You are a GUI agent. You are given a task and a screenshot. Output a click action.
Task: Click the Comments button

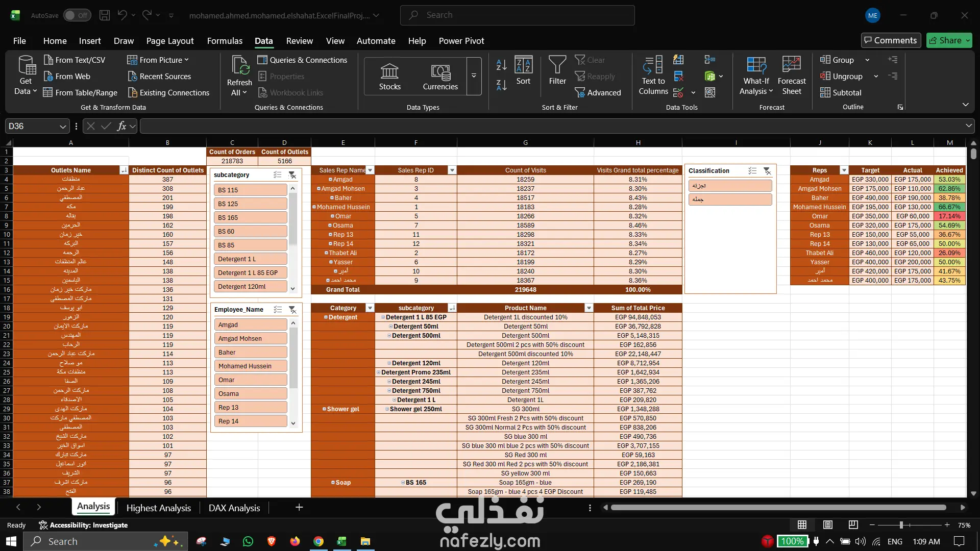click(891, 40)
